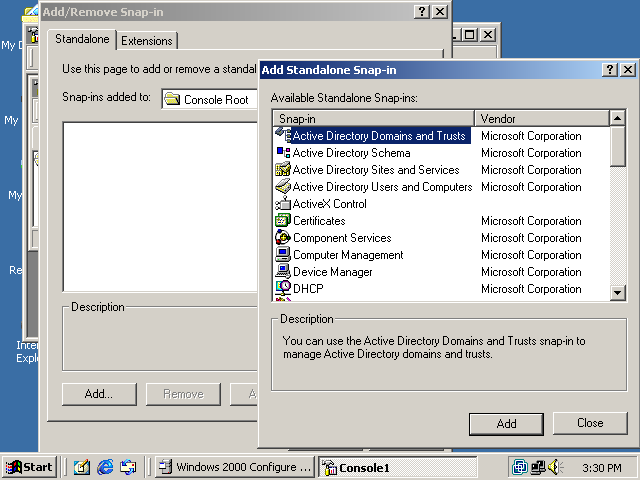This screenshot has height=480, width=640.
Task: Click the Add... button in Add/Remove Snap-in
Action: pos(99,394)
